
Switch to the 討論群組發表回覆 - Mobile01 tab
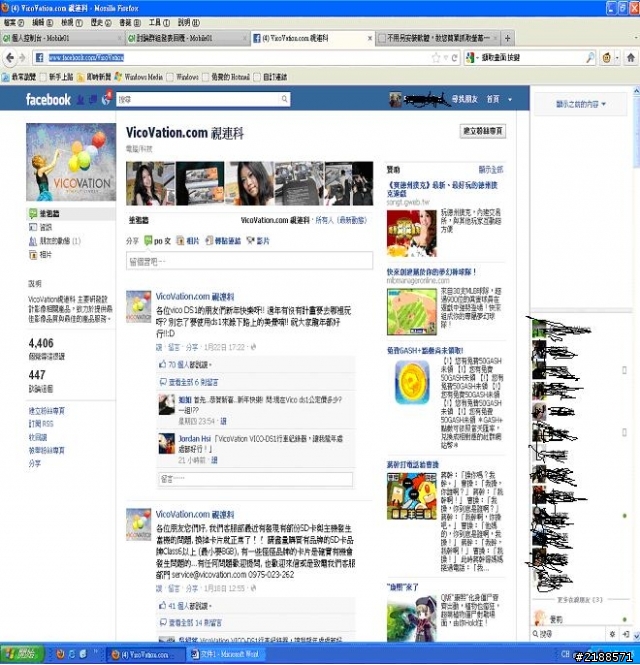click(188, 38)
